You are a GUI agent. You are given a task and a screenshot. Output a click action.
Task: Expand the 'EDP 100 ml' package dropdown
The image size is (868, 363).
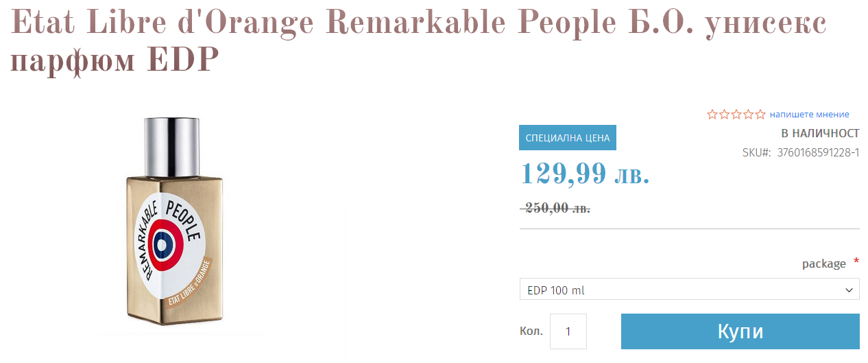(x=689, y=290)
